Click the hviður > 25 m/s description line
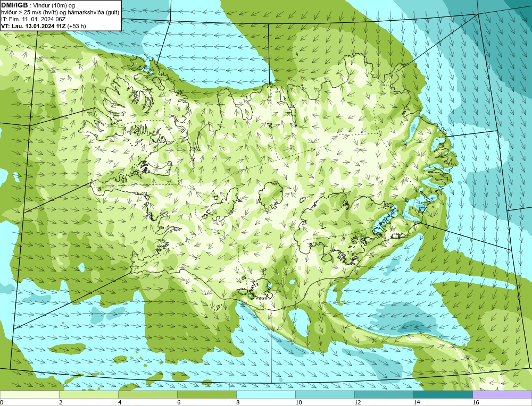The image size is (532, 406). (x=60, y=13)
